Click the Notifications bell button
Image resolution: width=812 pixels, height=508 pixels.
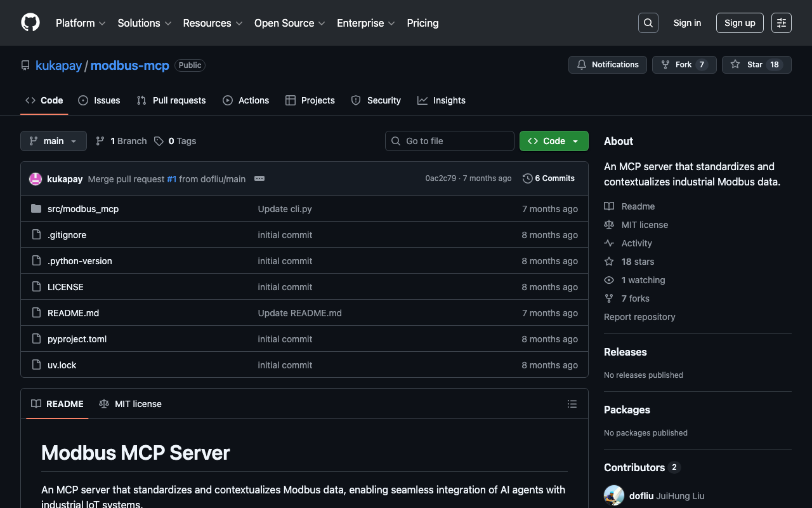coord(608,65)
